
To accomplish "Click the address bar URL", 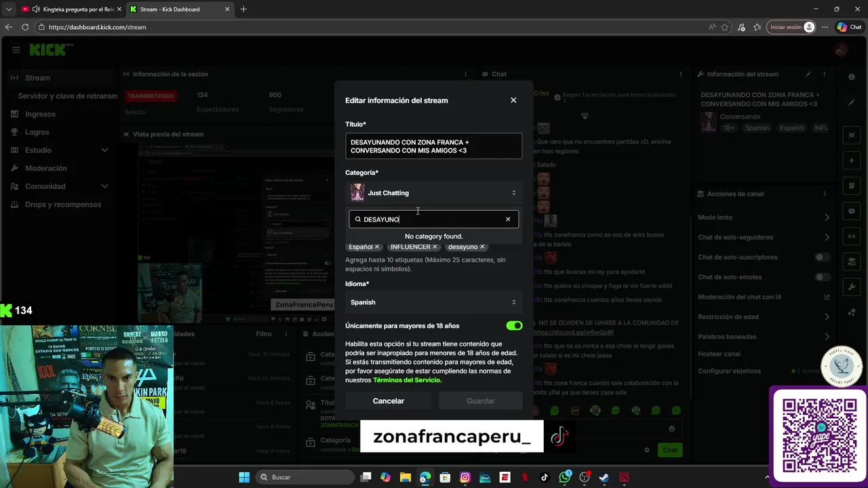I will (x=98, y=27).
